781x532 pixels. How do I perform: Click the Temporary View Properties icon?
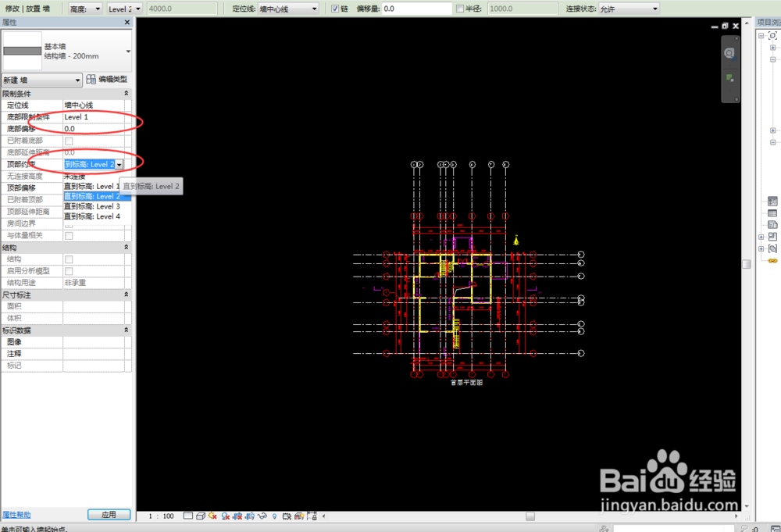287,516
